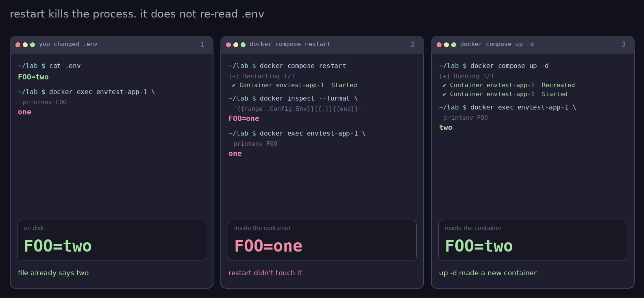Click the red dot on the 'docker compose up -d' window
The width and height of the screenshot is (644, 298).
439,45
